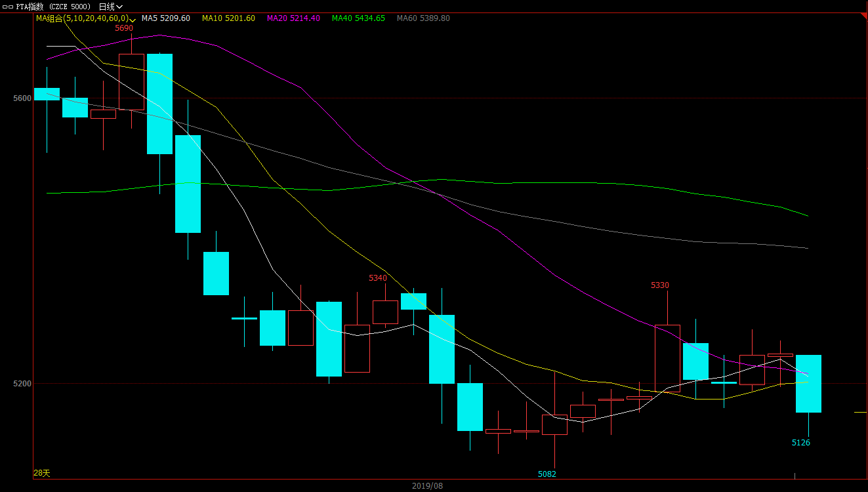Click the 5126 price label
The image size is (868, 492).
tap(801, 443)
